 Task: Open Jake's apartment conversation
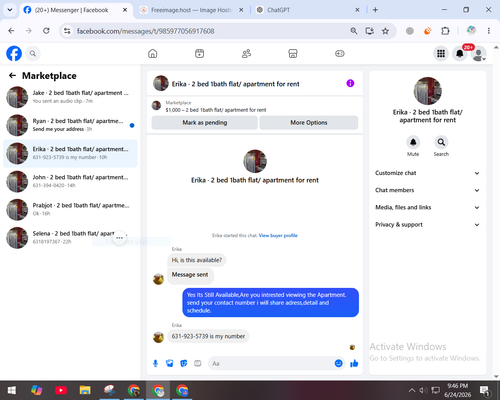coord(70,97)
